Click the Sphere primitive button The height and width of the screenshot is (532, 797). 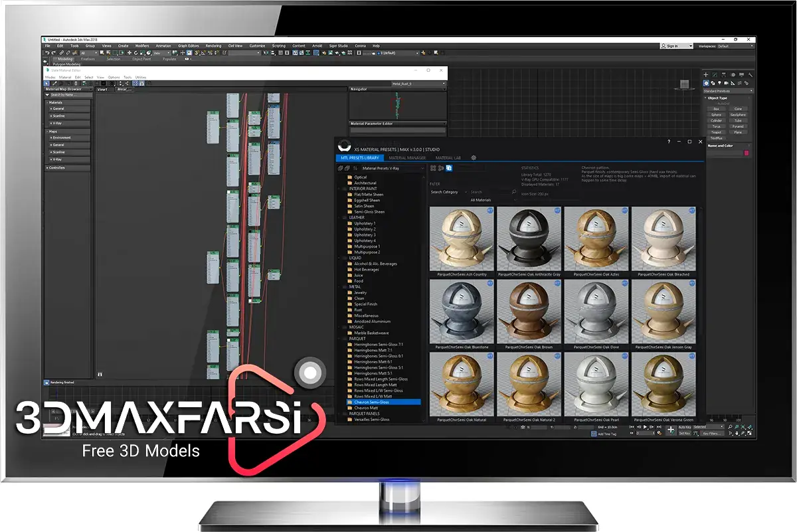(716, 115)
